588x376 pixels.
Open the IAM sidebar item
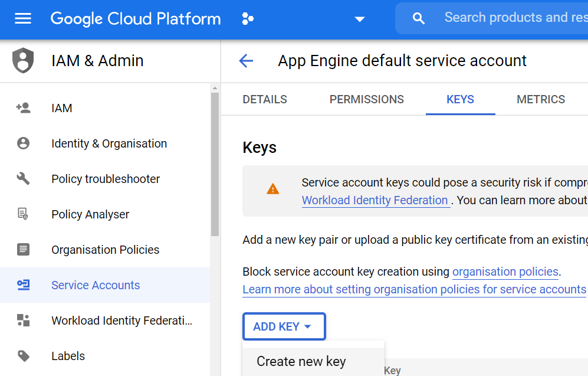[x=105, y=108]
